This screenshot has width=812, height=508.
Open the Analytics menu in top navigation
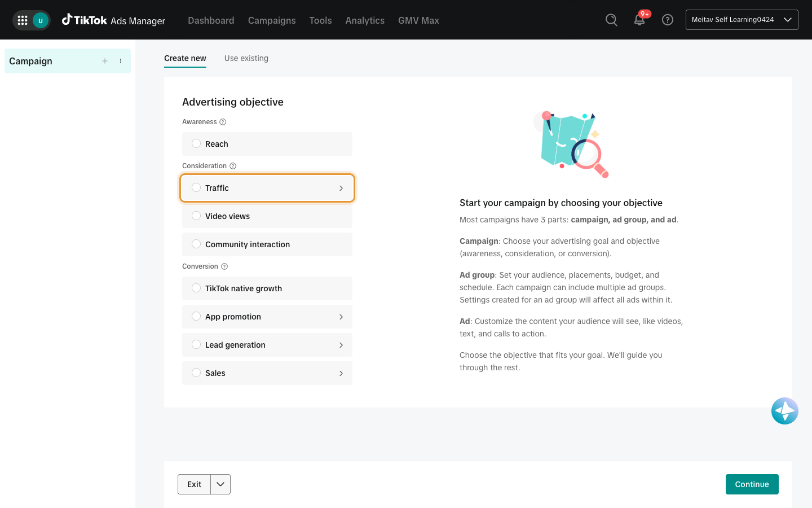pos(365,20)
